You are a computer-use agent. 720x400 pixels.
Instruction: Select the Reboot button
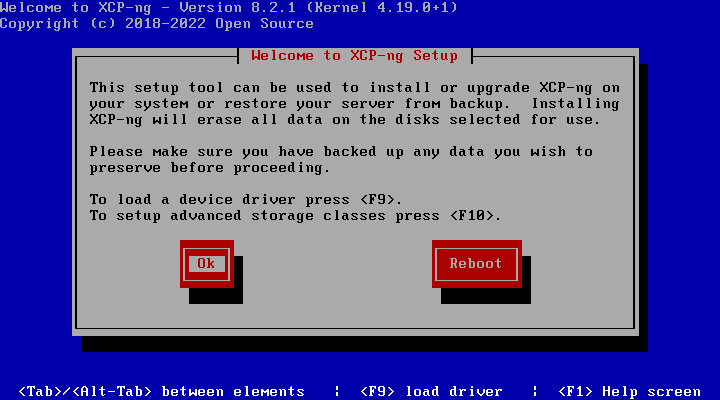click(476, 264)
